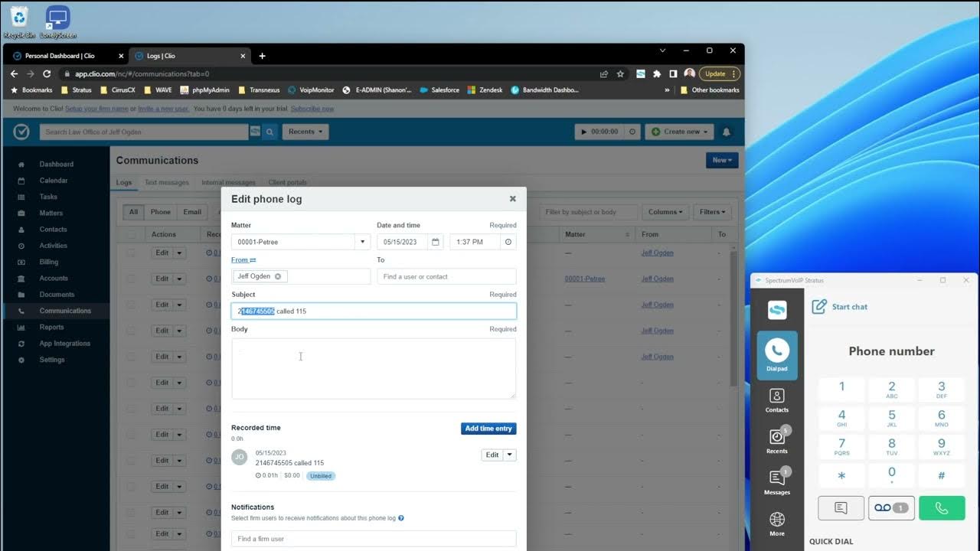Reload the page in Chrome
The height and width of the screenshot is (551, 980).
click(47, 73)
